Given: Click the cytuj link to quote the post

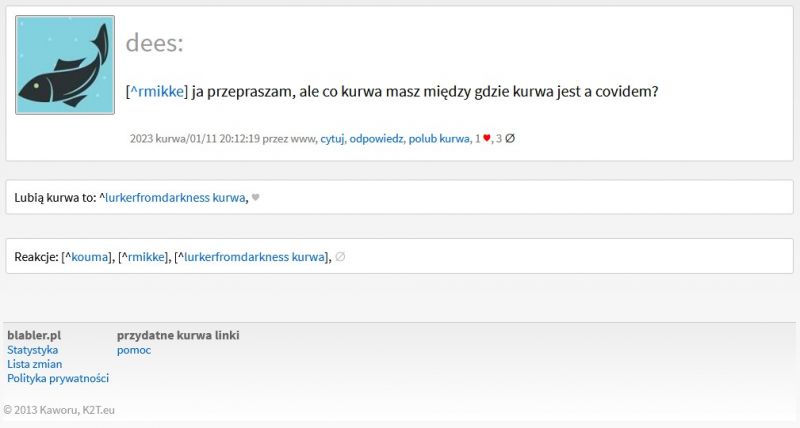Looking at the screenshot, I should (332, 138).
